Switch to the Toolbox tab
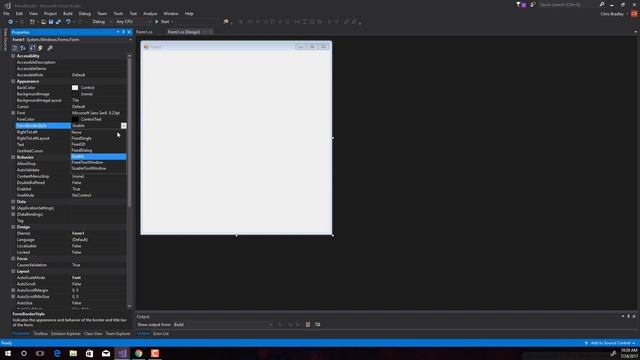 (40, 334)
